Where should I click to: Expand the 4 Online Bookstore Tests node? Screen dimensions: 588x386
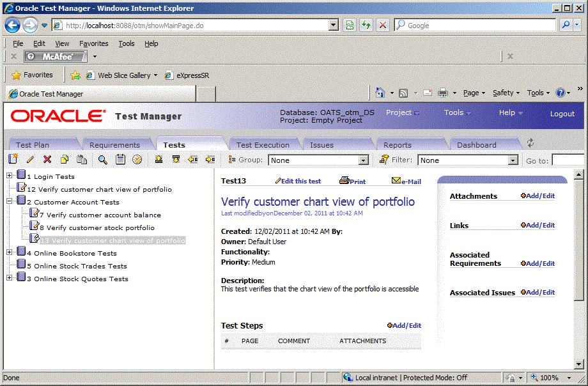point(10,252)
